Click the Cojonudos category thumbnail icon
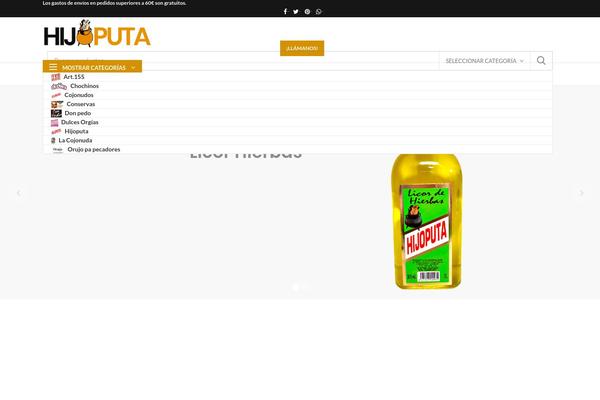The image size is (600, 400). point(56,95)
